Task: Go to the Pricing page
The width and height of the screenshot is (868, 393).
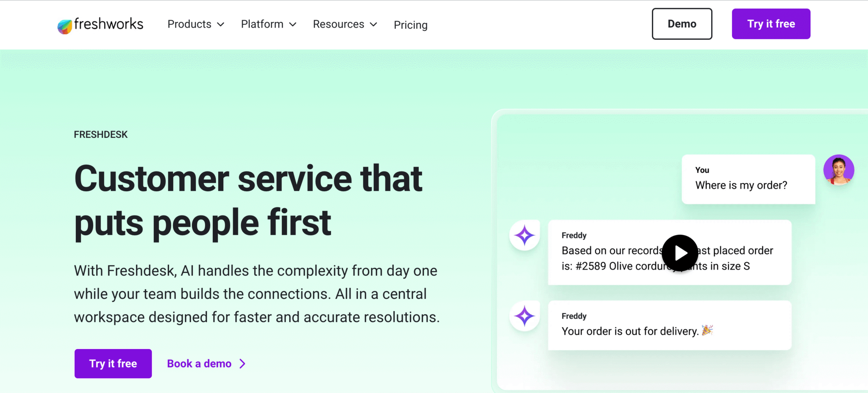Action: (x=411, y=25)
